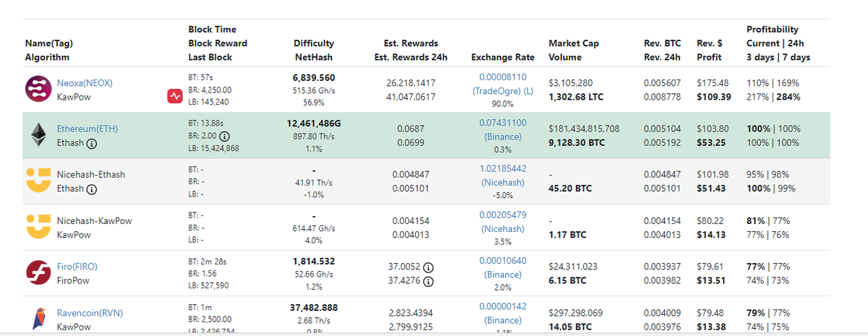Click Ethereum difficulty value 12,461,486G

click(314, 123)
